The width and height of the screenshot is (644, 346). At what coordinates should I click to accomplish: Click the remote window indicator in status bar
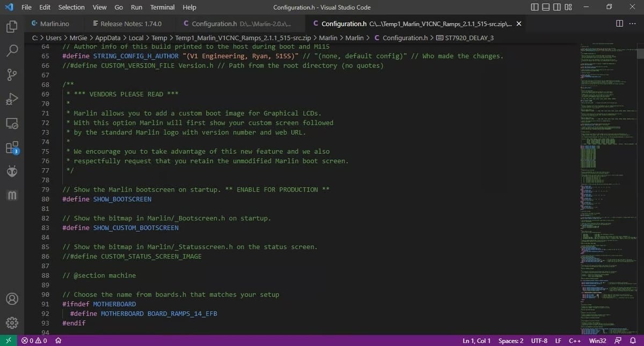tap(8, 341)
